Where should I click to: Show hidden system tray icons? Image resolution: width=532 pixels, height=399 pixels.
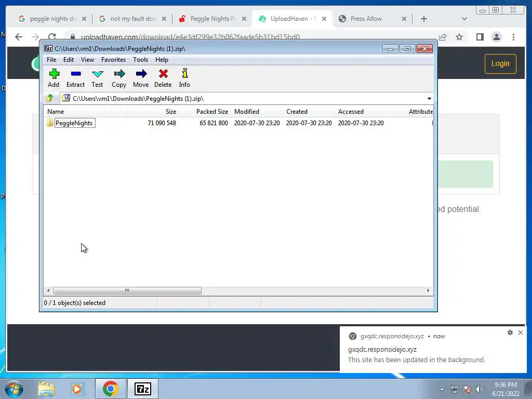442,389
